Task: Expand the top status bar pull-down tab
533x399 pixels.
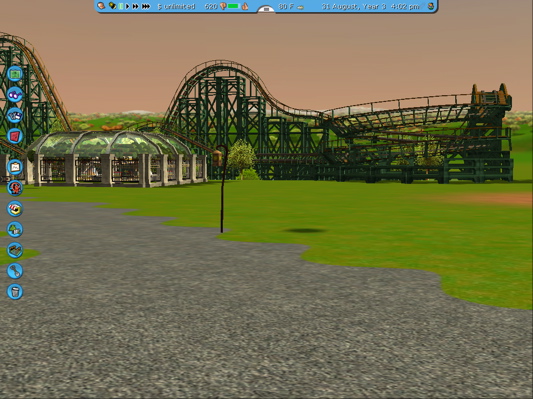Action: pyautogui.click(x=266, y=9)
